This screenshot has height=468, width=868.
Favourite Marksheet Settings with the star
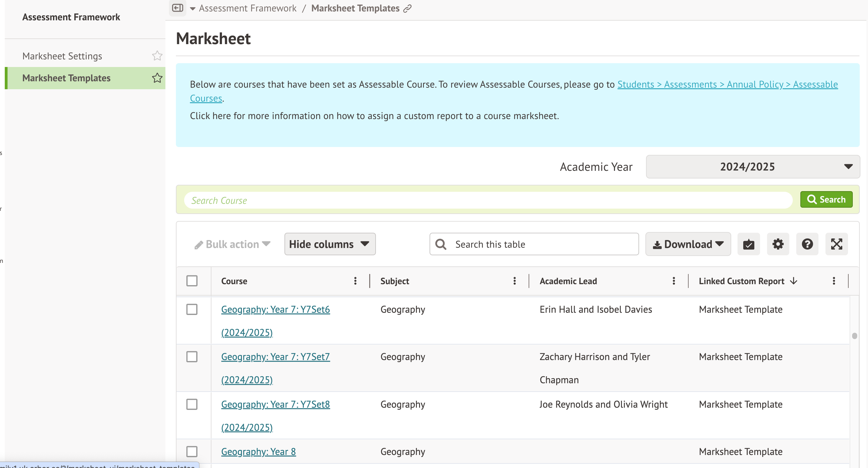pyautogui.click(x=157, y=56)
